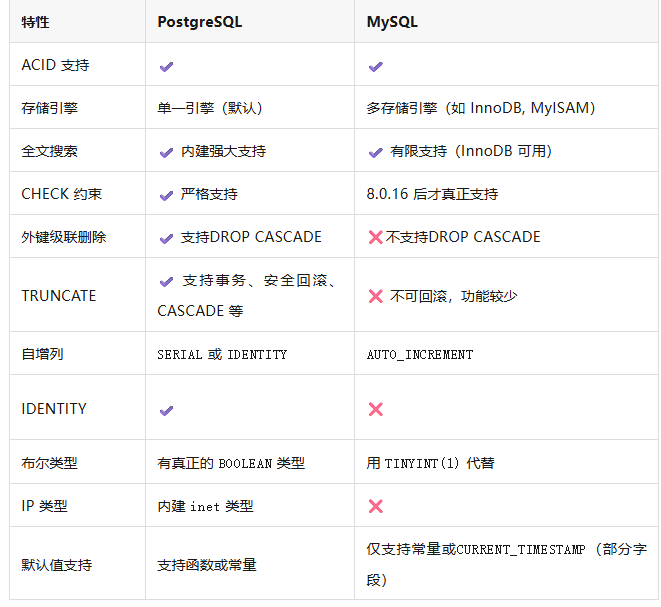This screenshot has height=607, width=661.
Task: Click the SERIAL 或 IDENTITY cell
Action: click(222, 355)
